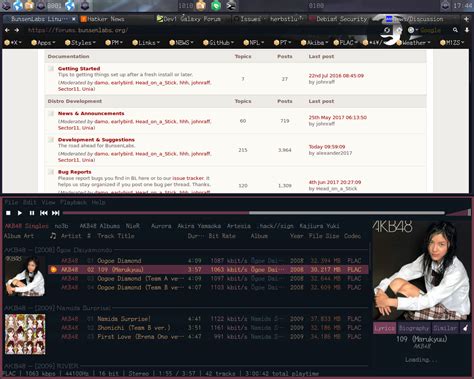Focus the browser address bar
Image resolution: width=474 pixels, height=379 pixels.
(x=200, y=30)
